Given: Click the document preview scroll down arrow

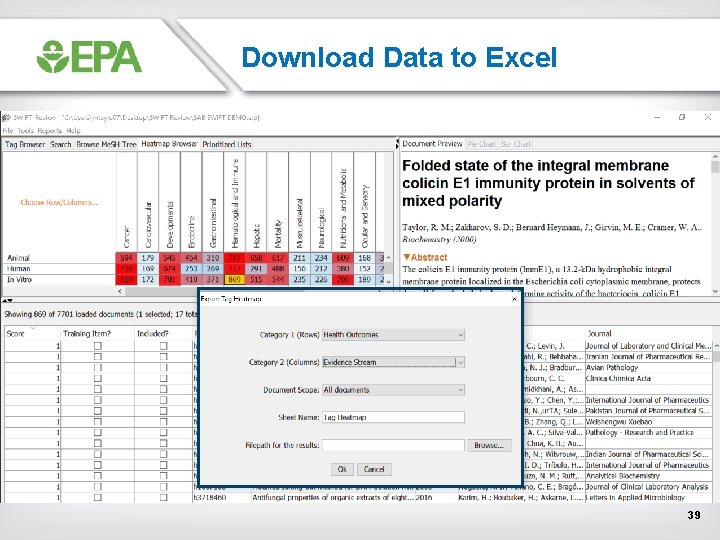Looking at the screenshot, I should point(715,291).
